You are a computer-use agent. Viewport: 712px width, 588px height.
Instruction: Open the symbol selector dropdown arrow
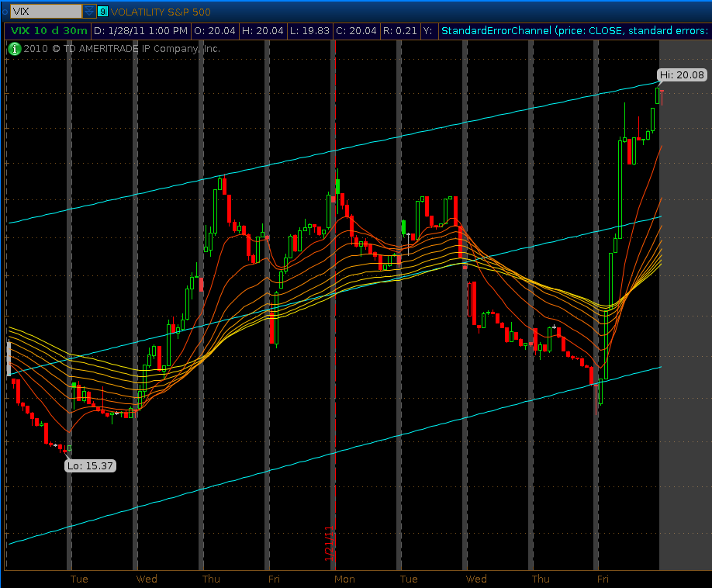click(89, 12)
